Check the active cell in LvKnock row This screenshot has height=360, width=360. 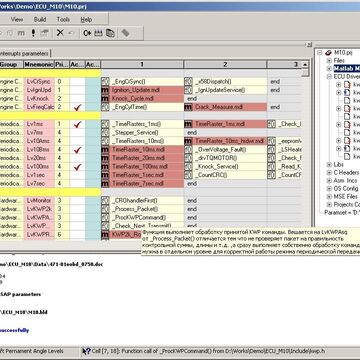pos(77,99)
